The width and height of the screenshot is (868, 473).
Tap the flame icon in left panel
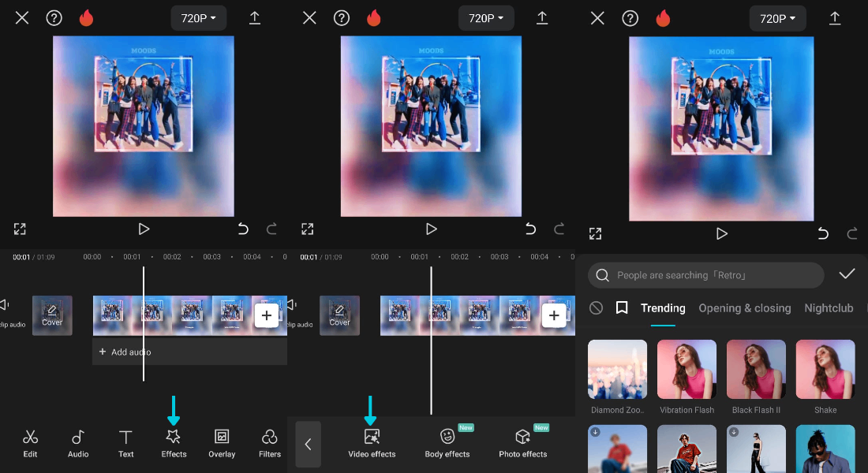click(86, 18)
